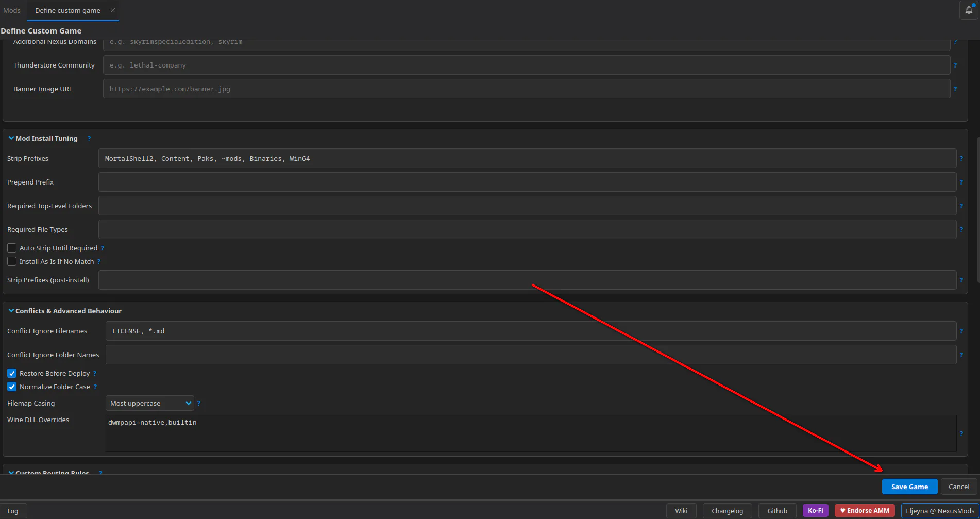Uncheck Normalize Folder Case
This screenshot has height=519, width=980.
12,387
